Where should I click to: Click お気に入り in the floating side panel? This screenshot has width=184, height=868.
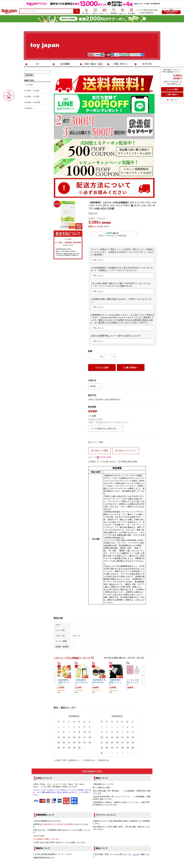point(172,100)
